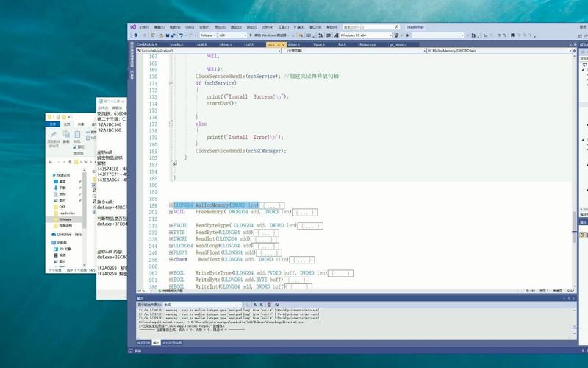Open the Windows 10 x64 dropdown
This screenshot has width=588, height=368.
[x=365, y=35]
